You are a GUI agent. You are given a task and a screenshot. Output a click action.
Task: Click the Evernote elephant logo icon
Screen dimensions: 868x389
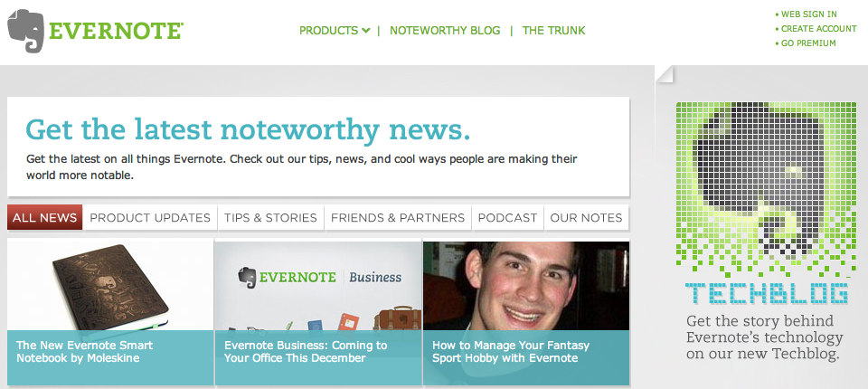click(25, 31)
